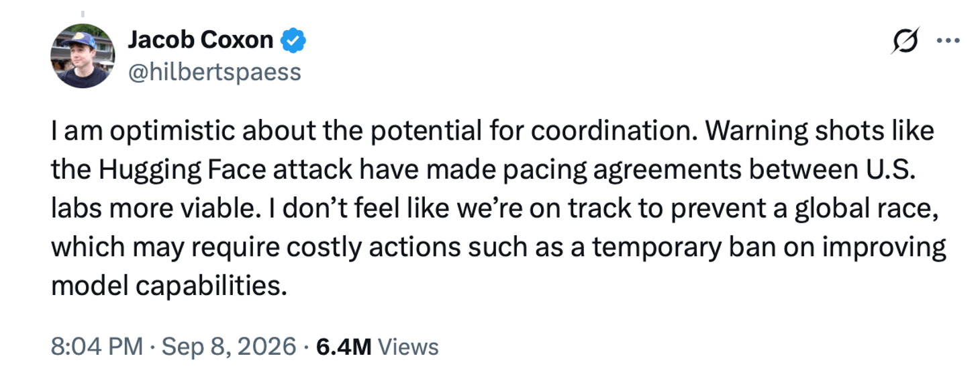Image resolution: width=980 pixels, height=375 pixels.
Task: Open the @hilbertspaess handle link
Action: (x=214, y=72)
